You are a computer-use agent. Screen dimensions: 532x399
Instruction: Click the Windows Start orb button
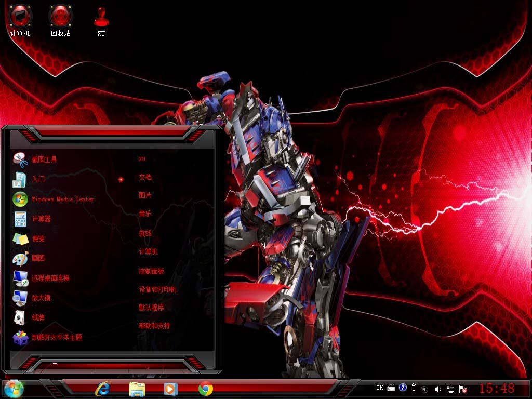14,388
